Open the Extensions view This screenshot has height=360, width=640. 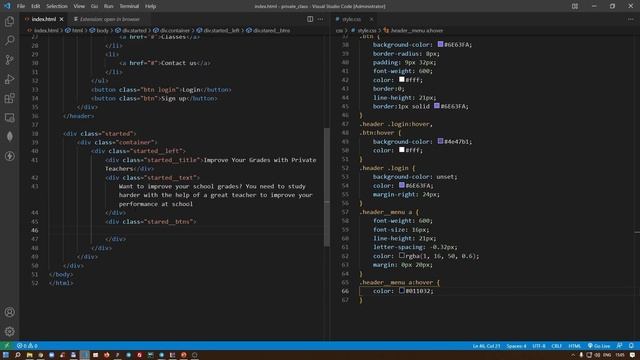click(x=9, y=98)
